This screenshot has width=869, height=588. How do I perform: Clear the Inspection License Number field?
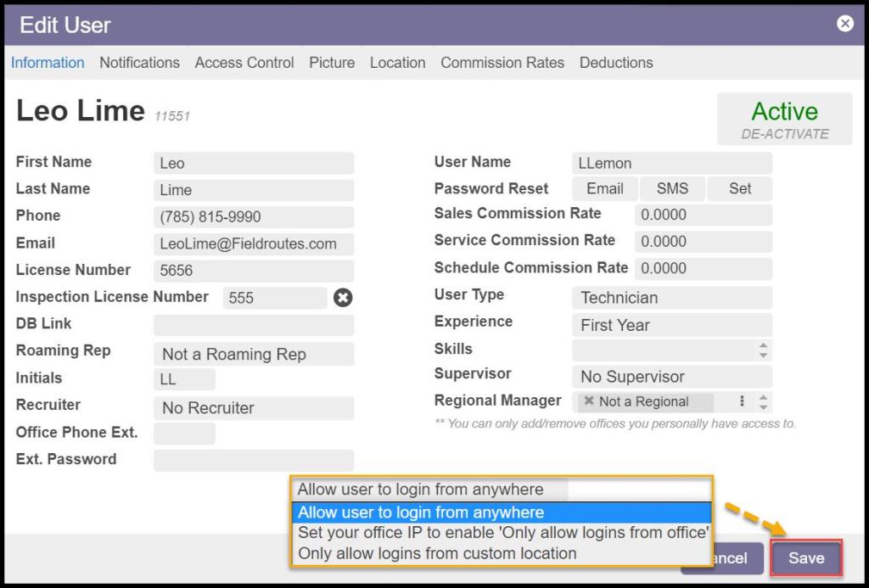(x=343, y=298)
